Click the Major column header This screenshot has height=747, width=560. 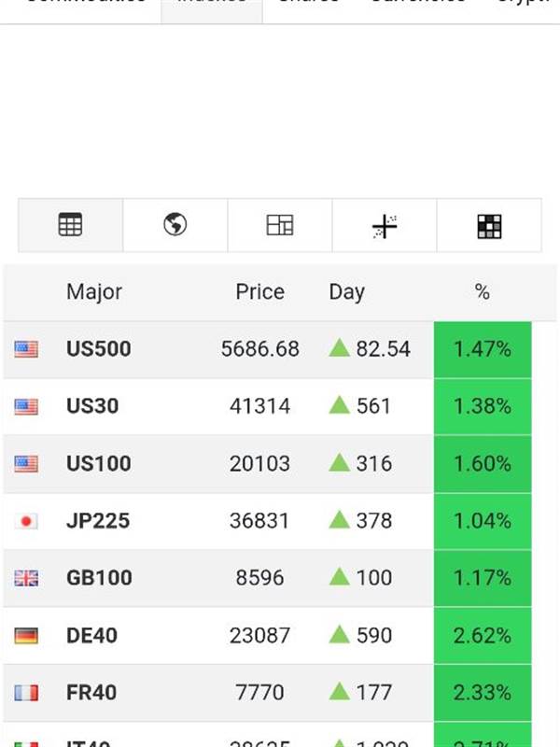click(x=93, y=292)
